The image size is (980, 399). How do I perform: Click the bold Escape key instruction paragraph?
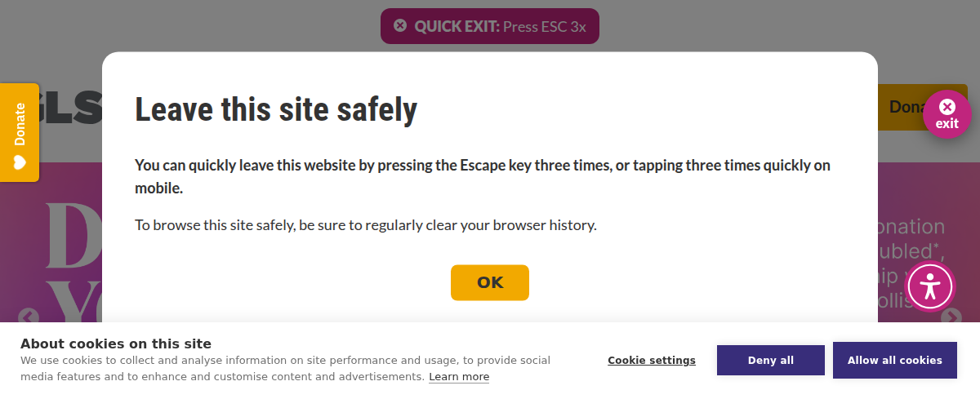point(482,176)
